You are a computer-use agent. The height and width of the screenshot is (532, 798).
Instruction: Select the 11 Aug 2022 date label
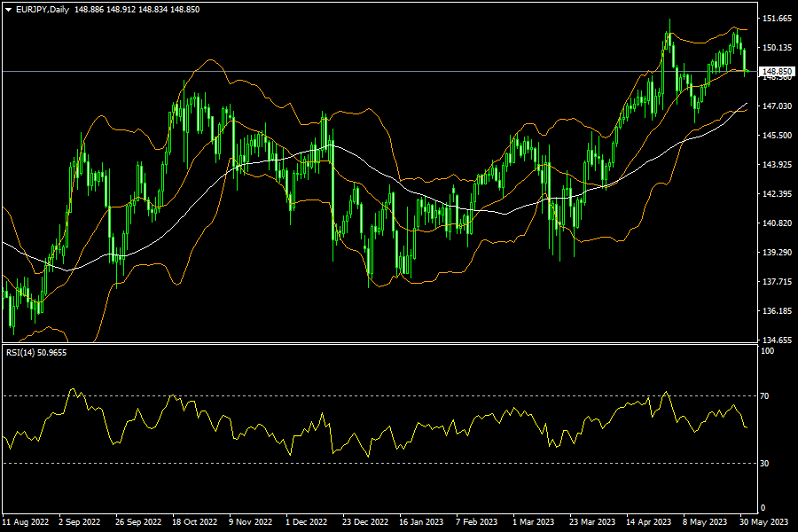coord(26,522)
